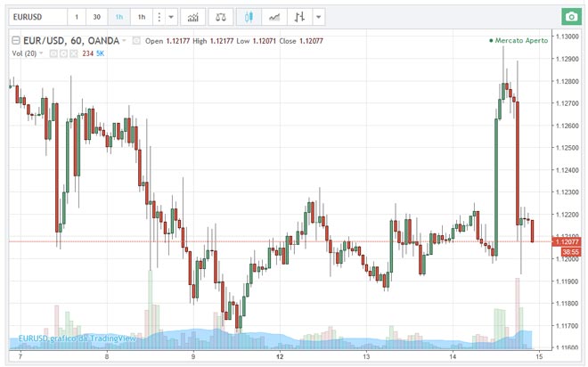
Task: Open the indicators chart icon
Action: tap(192, 17)
